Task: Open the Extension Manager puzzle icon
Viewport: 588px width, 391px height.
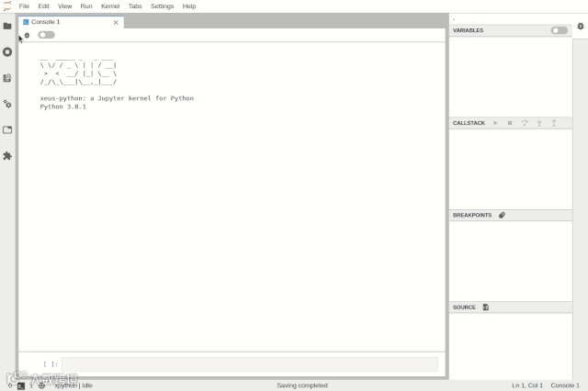Action: [7, 156]
